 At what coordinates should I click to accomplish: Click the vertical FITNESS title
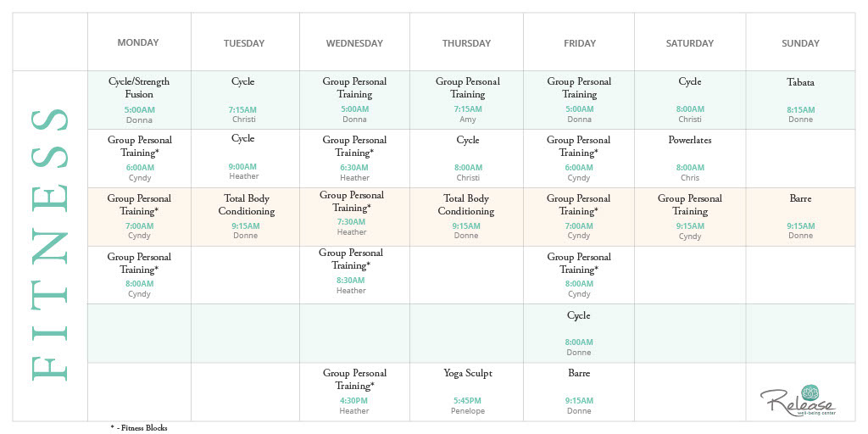49,246
